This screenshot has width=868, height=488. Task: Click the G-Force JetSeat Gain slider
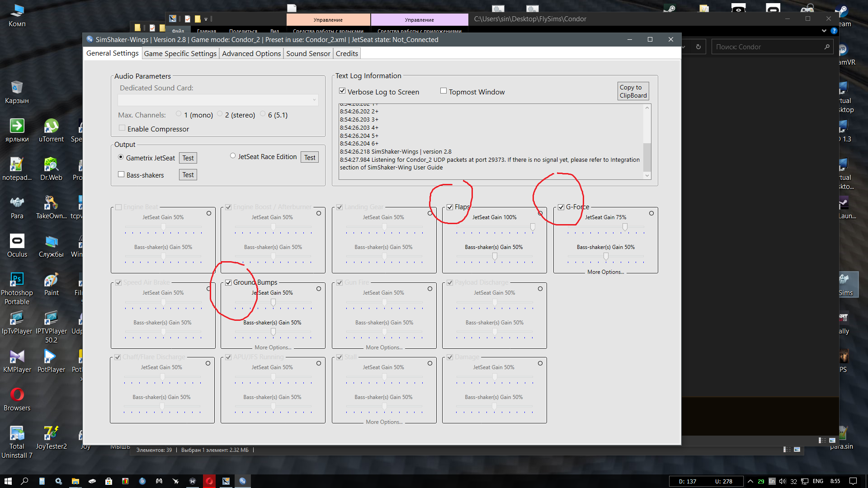tap(625, 227)
